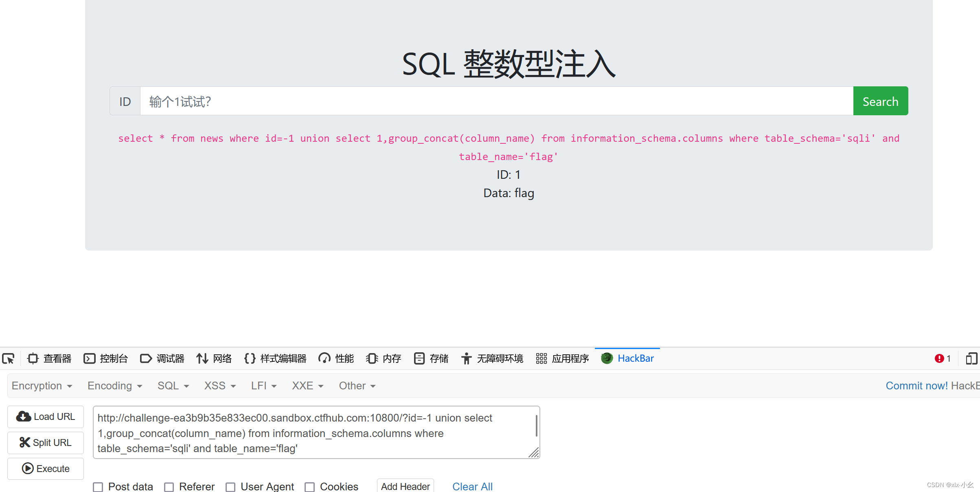Click the SQL 整数型注入 heading
This screenshot has width=980, height=492.
click(x=509, y=64)
